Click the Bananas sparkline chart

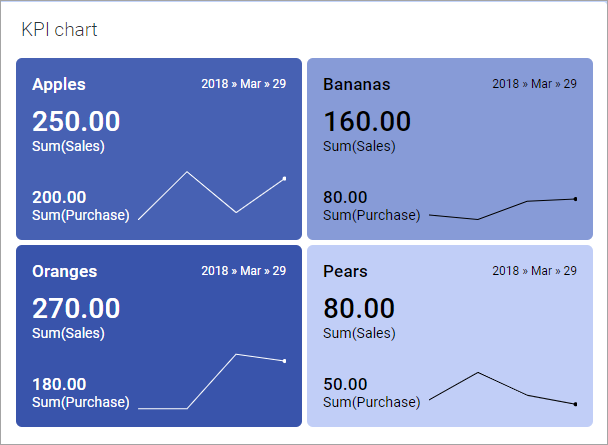[x=502, y=209]
